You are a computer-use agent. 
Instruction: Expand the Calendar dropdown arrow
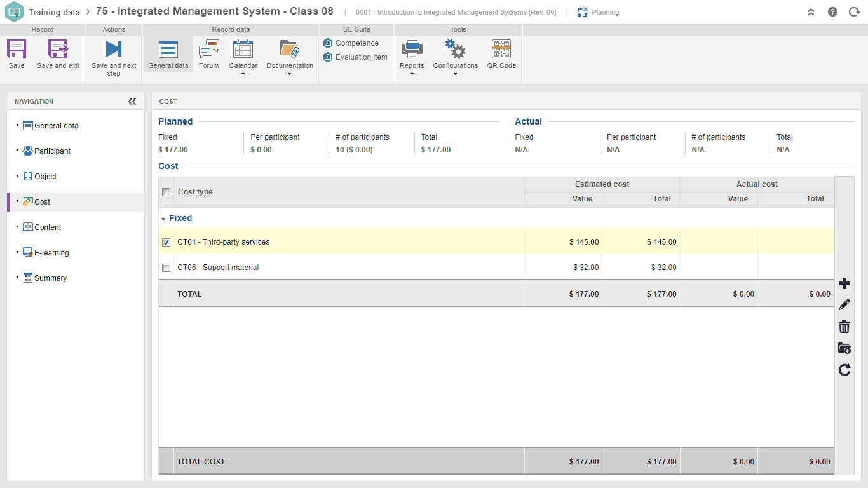243,74
